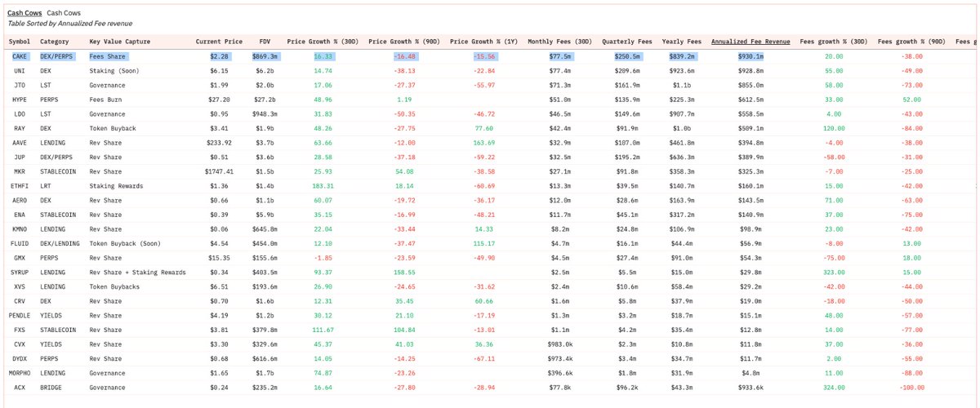The image size is (980, 408).
Task: Select the XVS symbol cell
Action: (x=20, y=286)
